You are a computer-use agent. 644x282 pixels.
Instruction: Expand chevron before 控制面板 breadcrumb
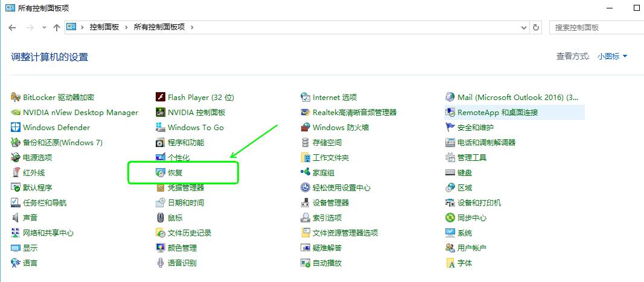coord(83,27)
